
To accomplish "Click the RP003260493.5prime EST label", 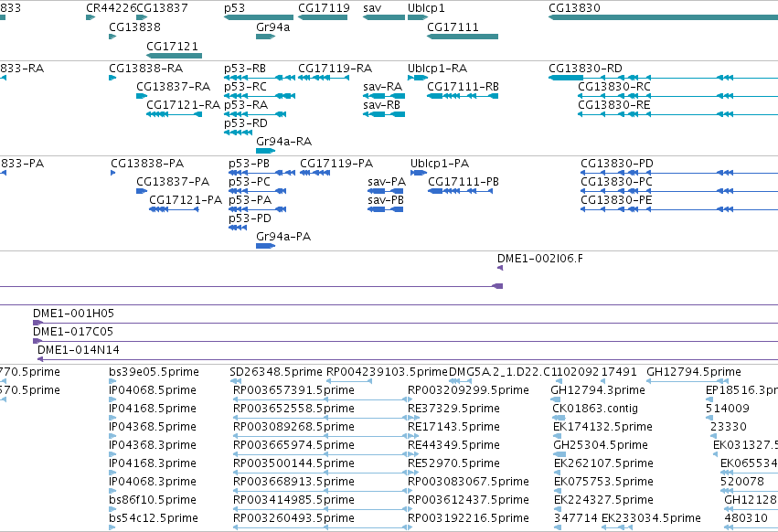I will click(293, 518).
